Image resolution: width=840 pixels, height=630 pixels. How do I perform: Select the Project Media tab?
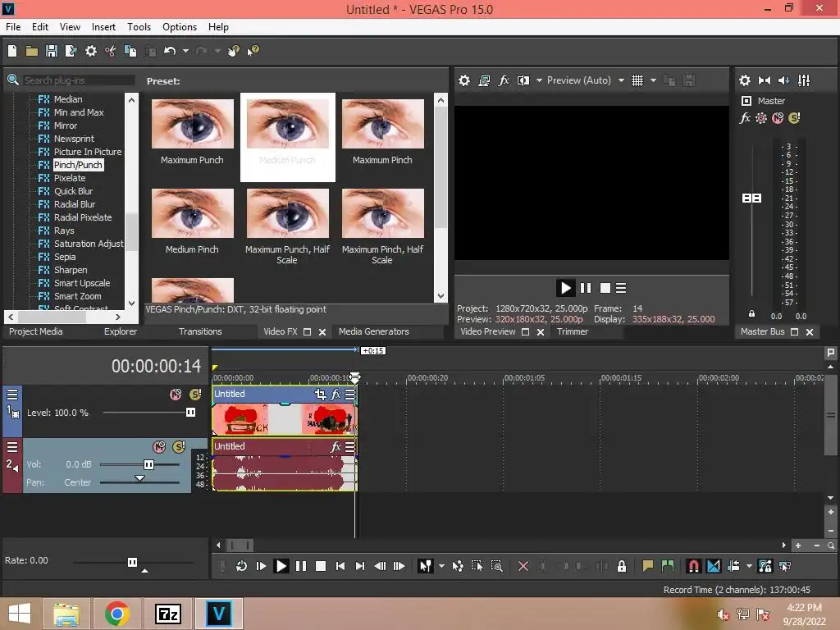(x=36, y=331)
